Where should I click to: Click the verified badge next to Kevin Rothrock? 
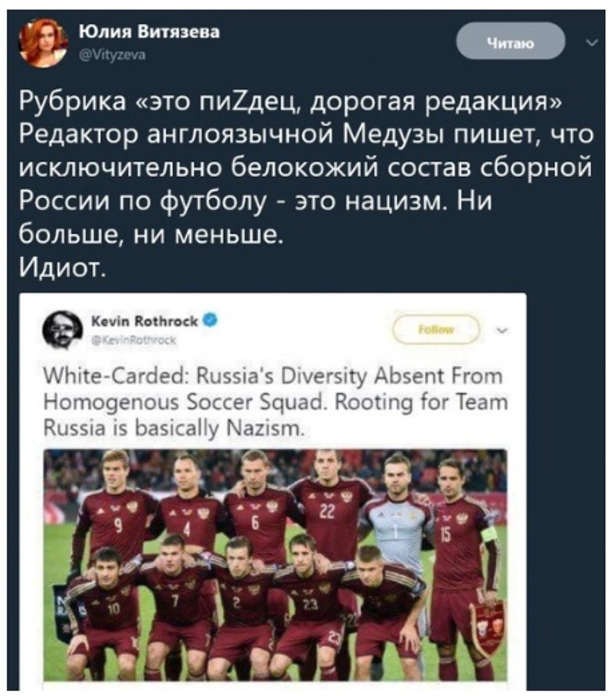(211, 321)
